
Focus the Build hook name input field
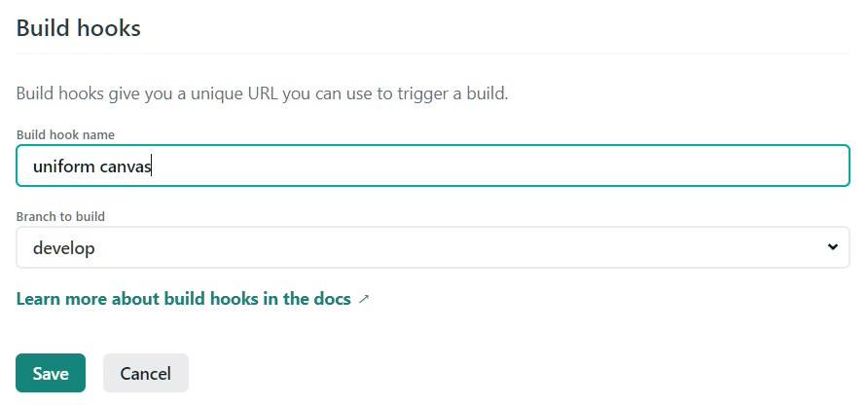[x=432, y=166]
